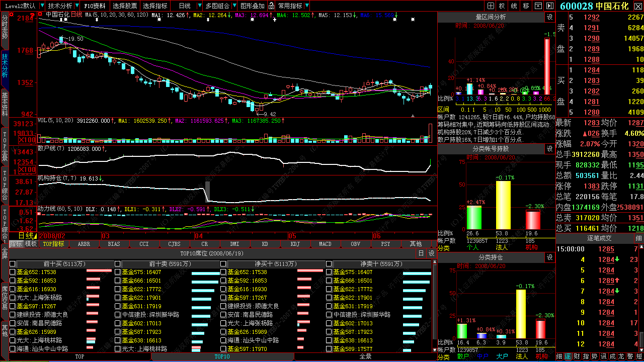Click the red arrow icon left of 600028
The height and width of the screenshot is (362, 644).
550,6
